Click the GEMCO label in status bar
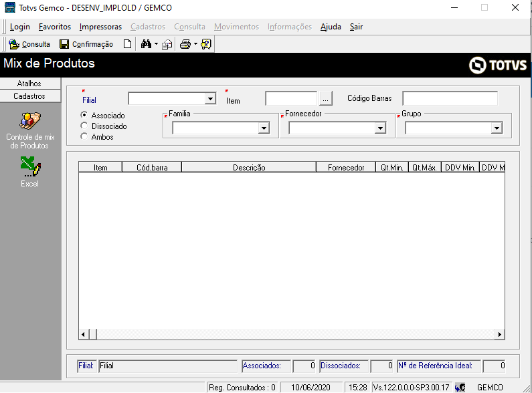Screen dimensions: 532x393 (490, 387)
